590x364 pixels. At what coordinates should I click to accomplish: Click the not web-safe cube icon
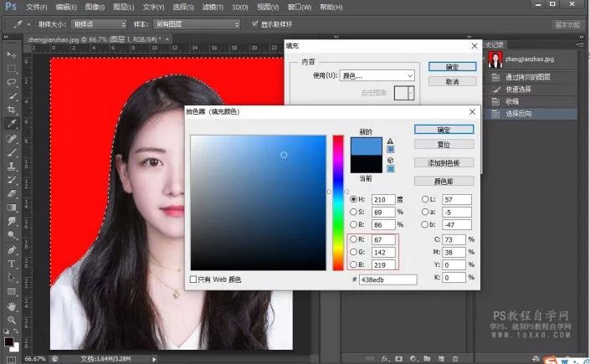[x=390, y=160]
